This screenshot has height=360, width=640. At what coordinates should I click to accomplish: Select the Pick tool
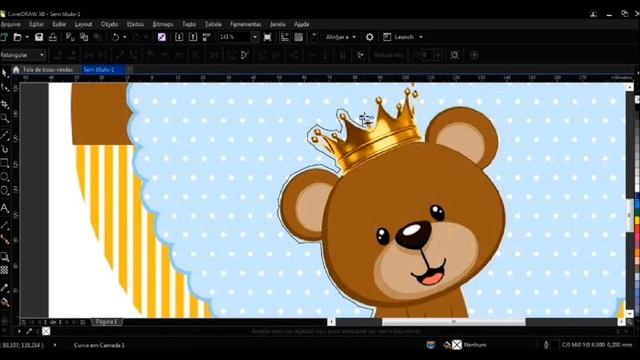tap(5, 73)
